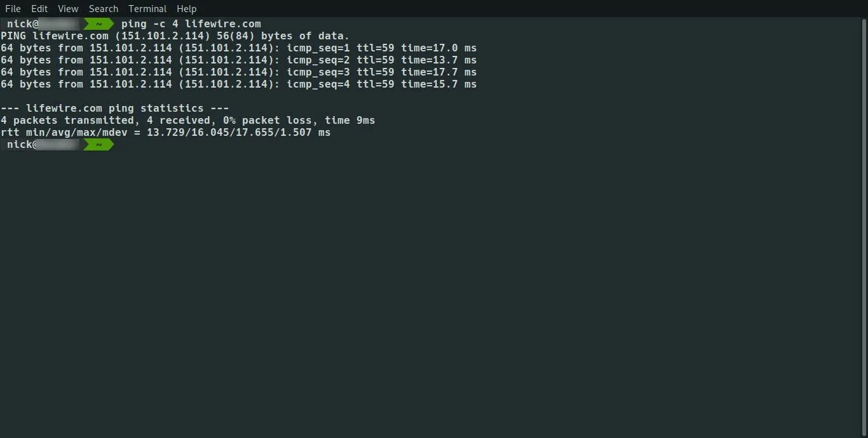Click the 'PING lifewire.com' header output line

175,36
